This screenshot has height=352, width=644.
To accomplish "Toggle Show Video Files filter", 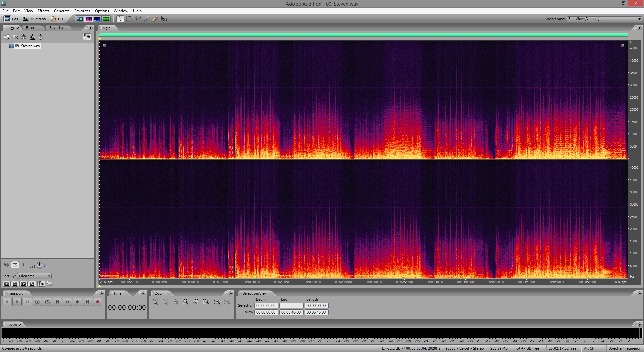I will (x=23, y=284).
